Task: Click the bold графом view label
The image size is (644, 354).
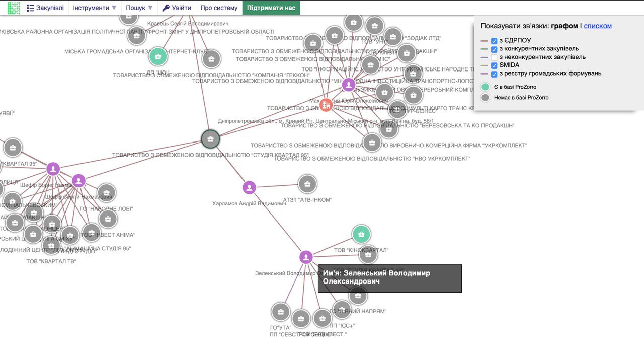Action: coord(565,26)
